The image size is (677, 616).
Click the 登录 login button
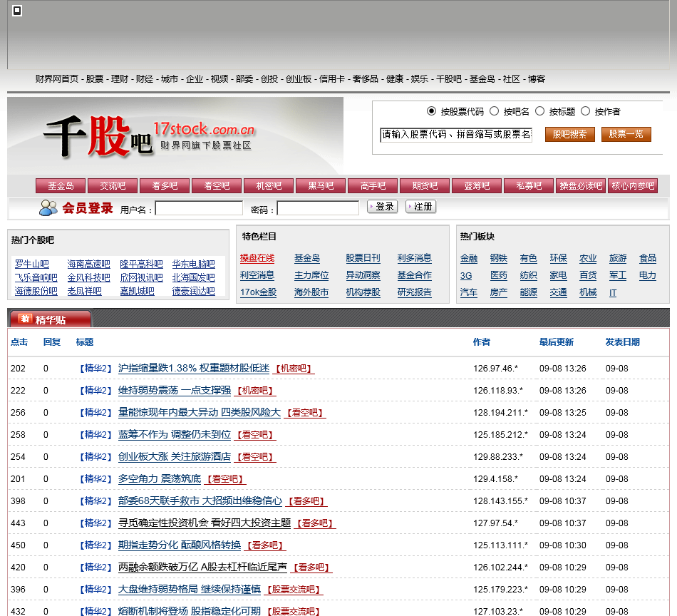(382, 207)
